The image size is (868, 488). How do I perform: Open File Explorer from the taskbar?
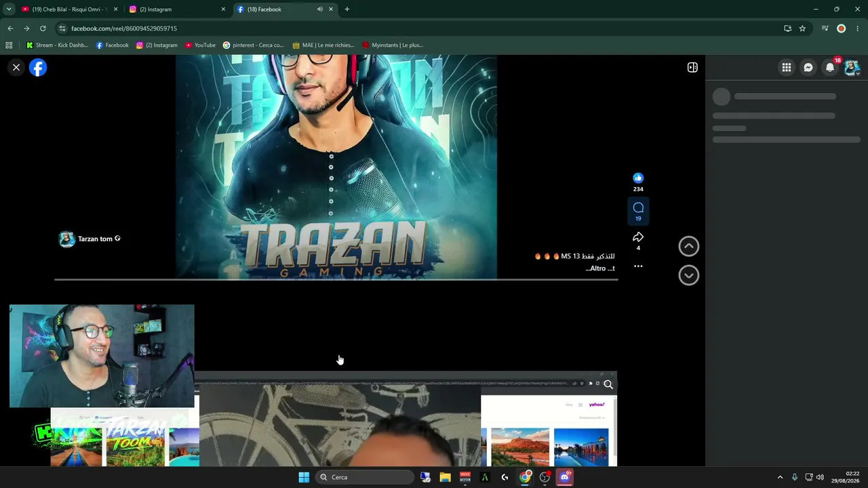tap(445, 477)
